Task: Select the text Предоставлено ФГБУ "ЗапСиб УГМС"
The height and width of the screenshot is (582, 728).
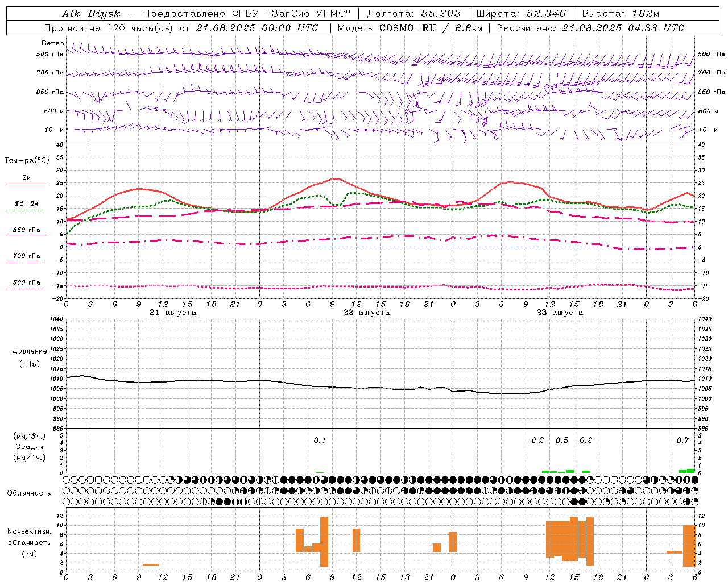Action: coord(247,14)
